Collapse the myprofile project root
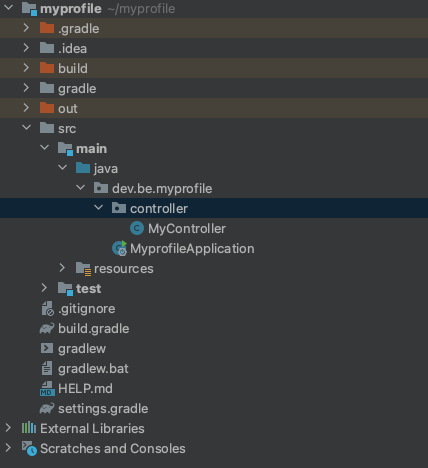The height and width of the screenshot is (468, 428). tap(9, 7)
